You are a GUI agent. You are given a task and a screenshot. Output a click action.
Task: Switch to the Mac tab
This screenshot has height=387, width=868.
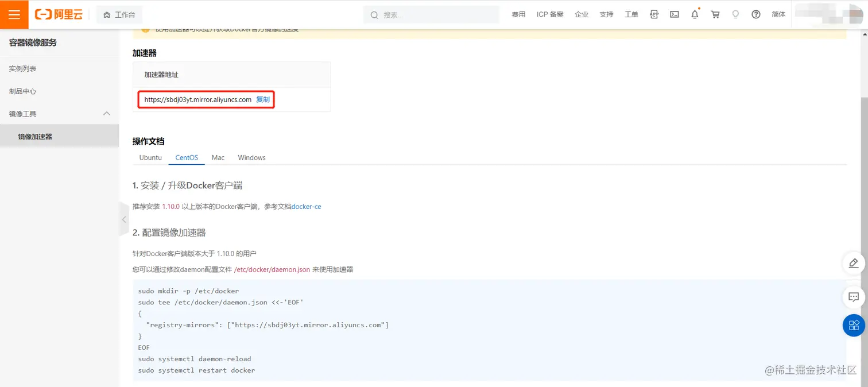[x=218, y=157]
